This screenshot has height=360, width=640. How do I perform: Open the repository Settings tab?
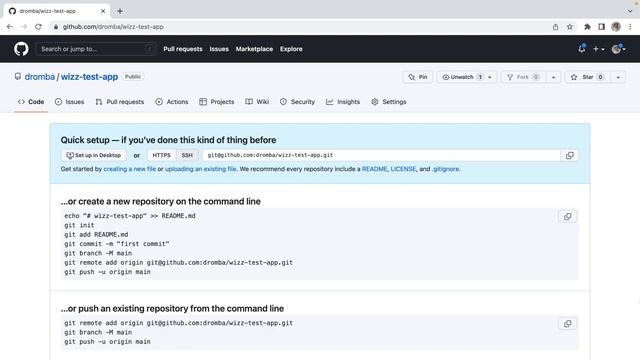point(389,102)
